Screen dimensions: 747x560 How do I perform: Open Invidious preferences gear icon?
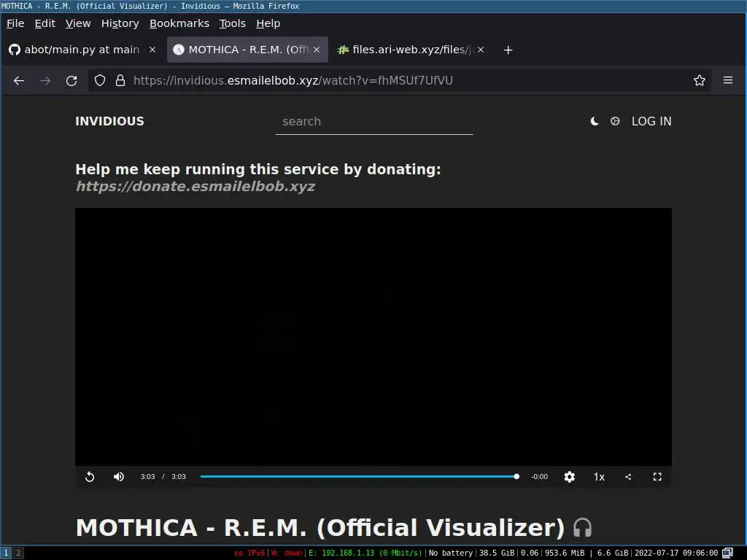pos(615,122)
